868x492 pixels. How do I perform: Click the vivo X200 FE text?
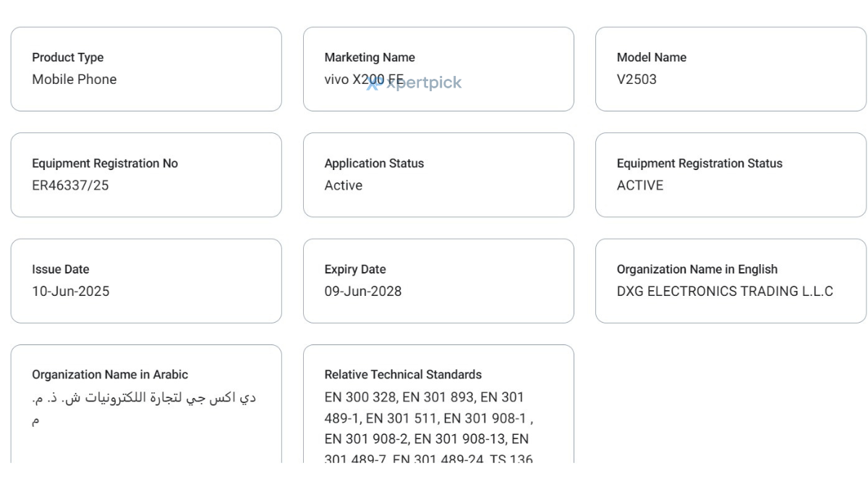click(364, 80)
